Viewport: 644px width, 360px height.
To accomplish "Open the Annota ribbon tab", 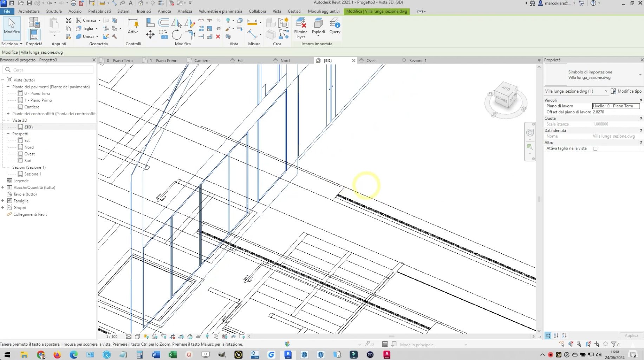I will coord(164,11).
